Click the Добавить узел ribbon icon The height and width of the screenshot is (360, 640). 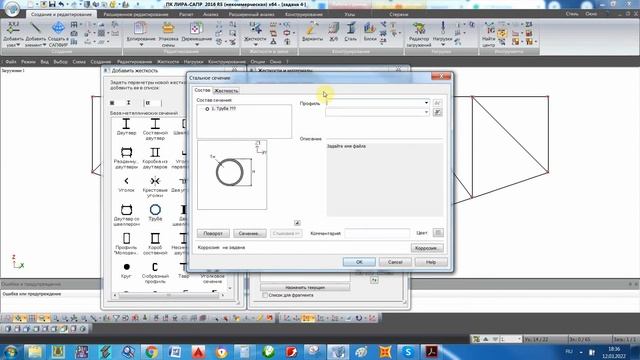tap(13, 28)
